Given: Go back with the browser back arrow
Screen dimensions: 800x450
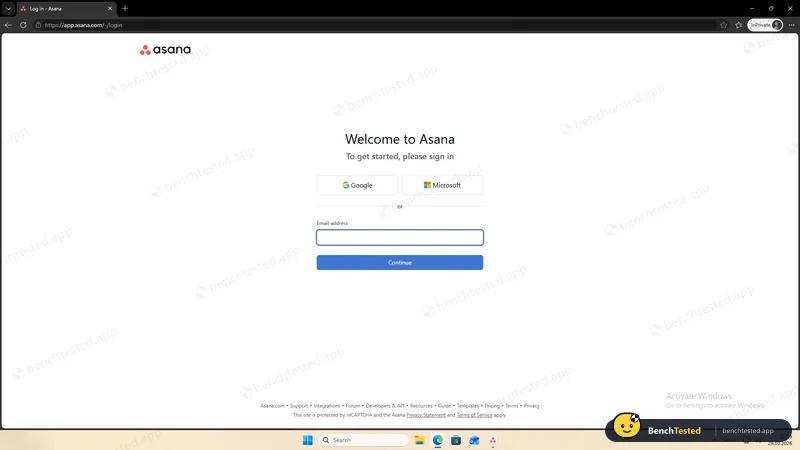Looking at the screenshot, I should [x=8, y=25].
